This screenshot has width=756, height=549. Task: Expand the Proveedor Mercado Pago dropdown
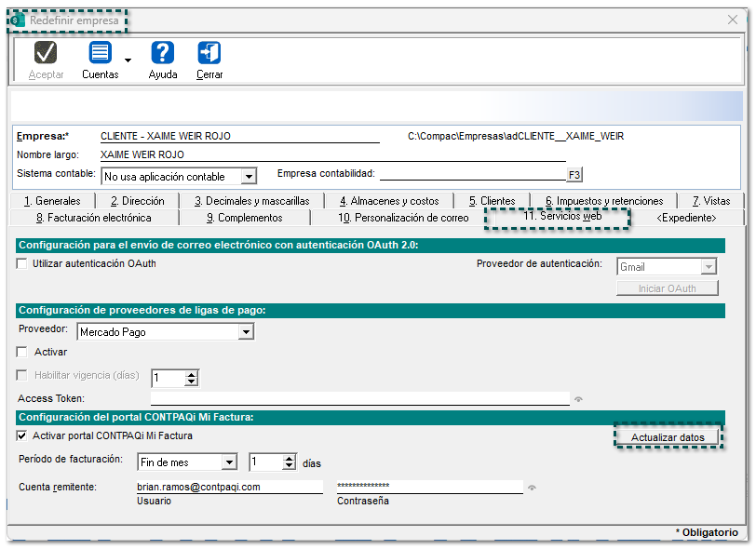coord(246,332)
